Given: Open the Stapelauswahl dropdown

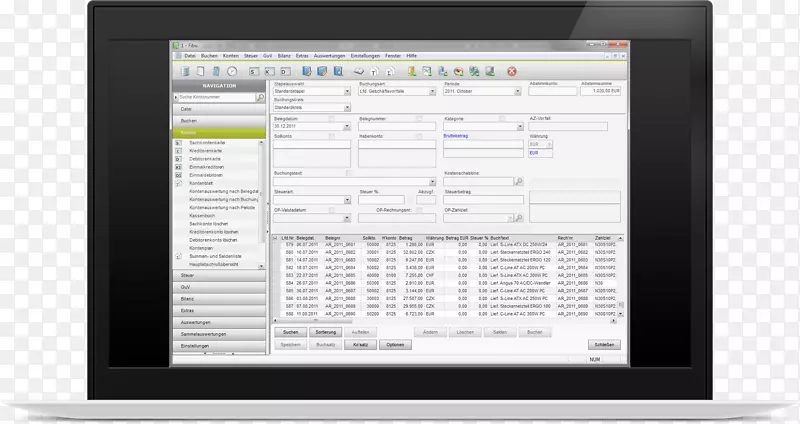Looking at the screenshot, I should [348, 91].
